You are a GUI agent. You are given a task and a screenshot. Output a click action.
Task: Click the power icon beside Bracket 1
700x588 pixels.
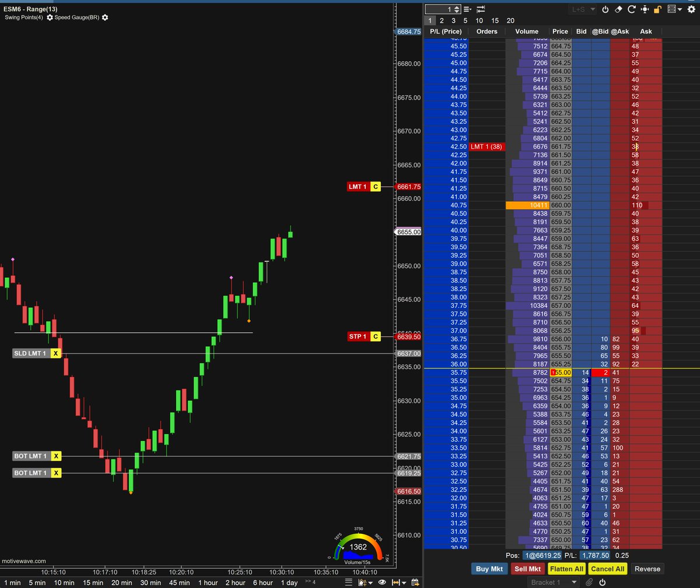[602, 582]
